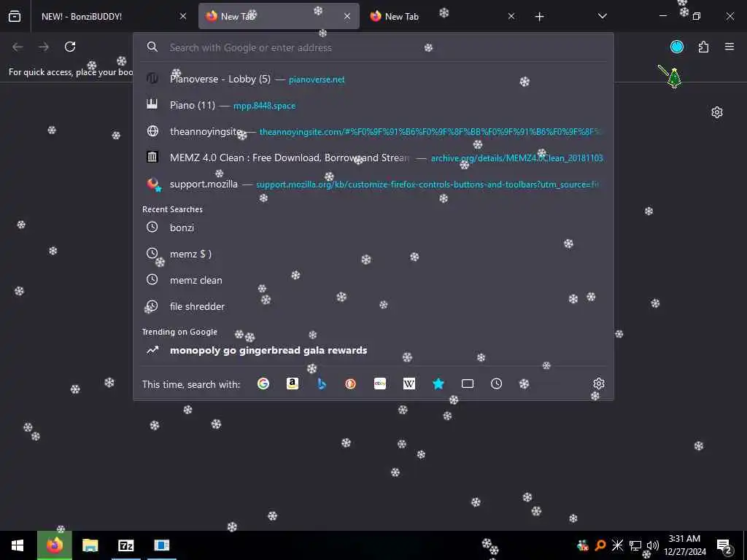
Task: Search this time with Wikipedia
Action: 409,384
